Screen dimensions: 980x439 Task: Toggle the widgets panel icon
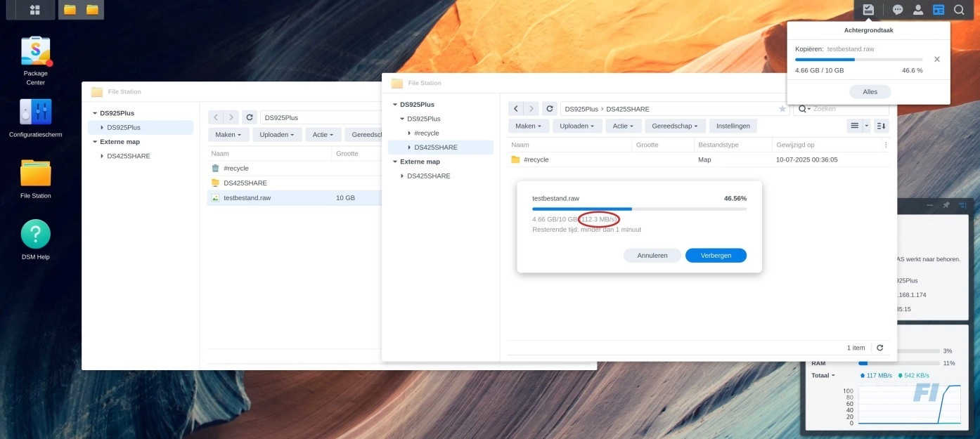(939, 10)
